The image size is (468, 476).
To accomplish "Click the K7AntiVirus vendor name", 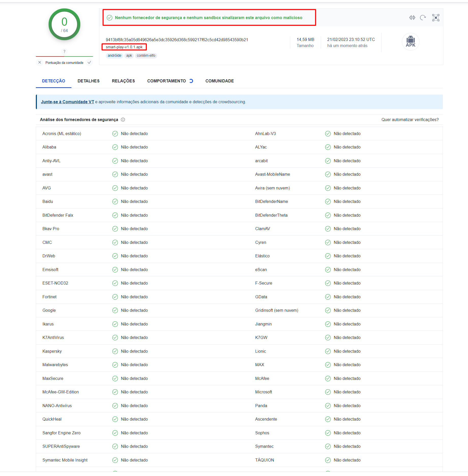I will coord(53,337).
